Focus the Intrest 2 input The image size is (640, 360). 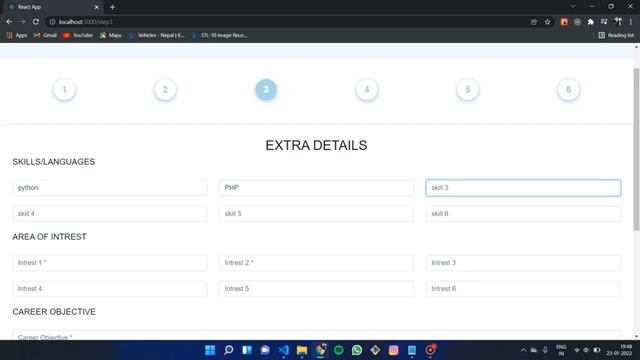(x=316, y=263)
